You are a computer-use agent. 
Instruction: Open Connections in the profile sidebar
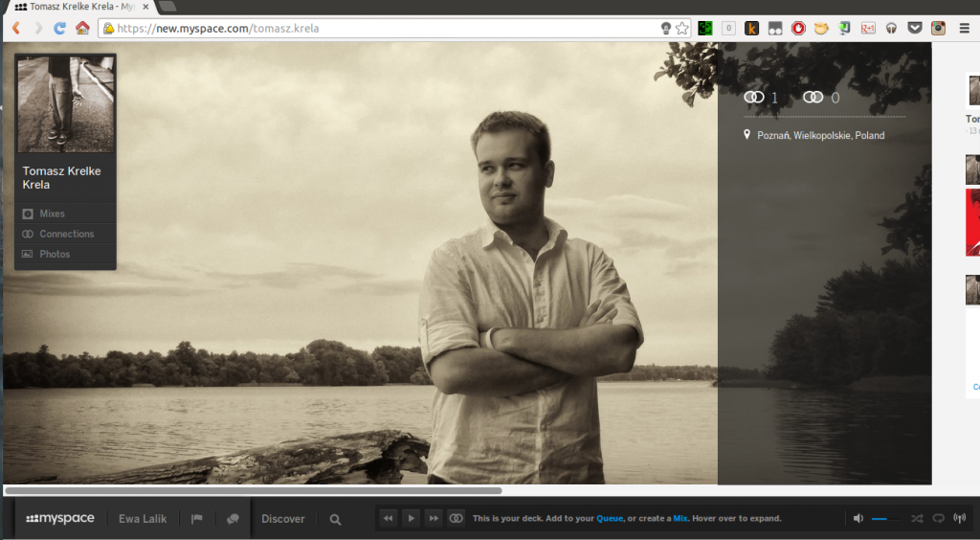(x=65, y=234)
